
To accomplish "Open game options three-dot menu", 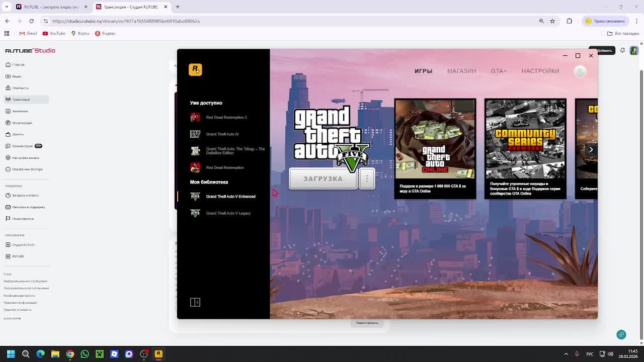I will point(367,179).
